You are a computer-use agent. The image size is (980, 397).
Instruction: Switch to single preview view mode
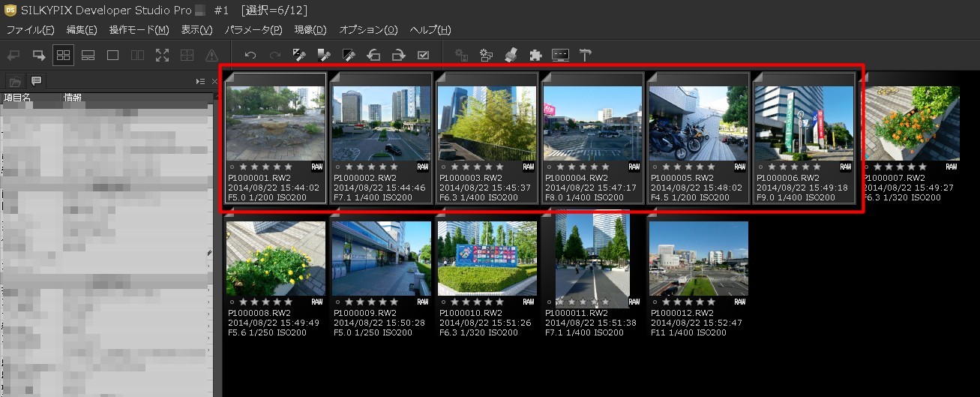[x=112, y=56]
